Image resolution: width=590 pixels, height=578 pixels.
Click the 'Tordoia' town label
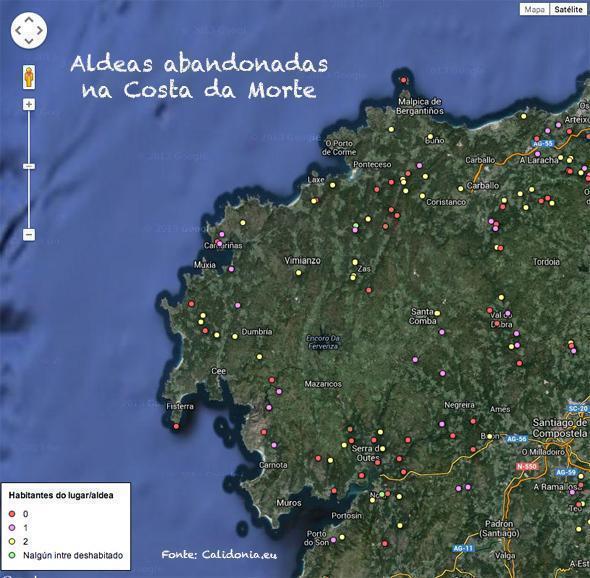546,262
